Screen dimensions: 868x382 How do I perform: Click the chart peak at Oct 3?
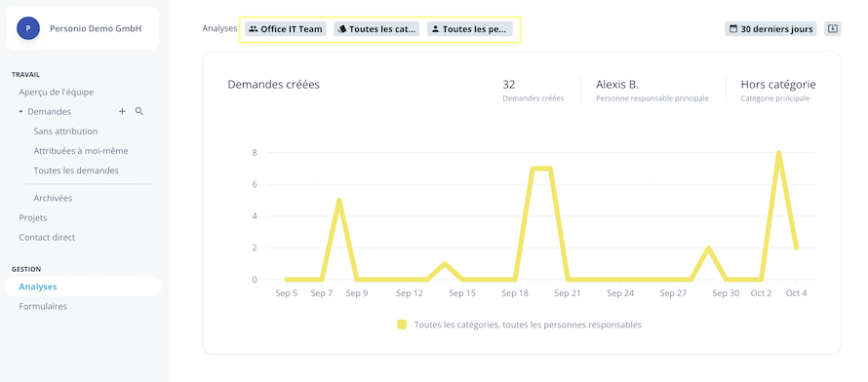(x=778, y=153)
